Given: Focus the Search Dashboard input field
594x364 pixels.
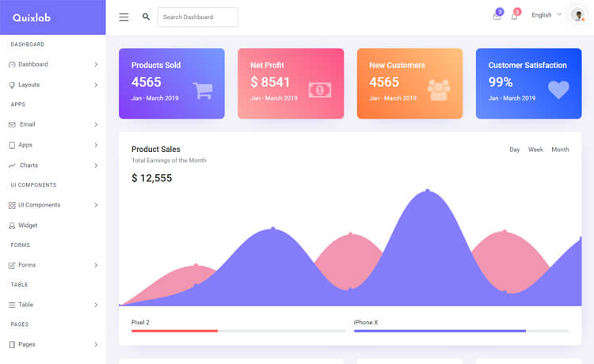Looking at the screenshot, I should click(197, 17).
